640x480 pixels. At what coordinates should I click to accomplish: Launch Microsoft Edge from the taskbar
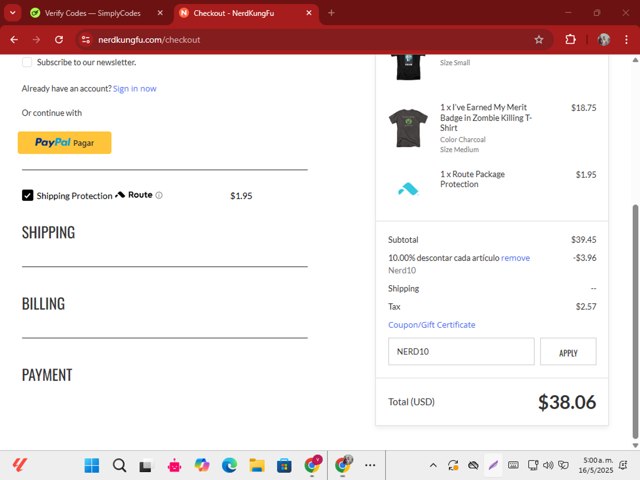229,465
